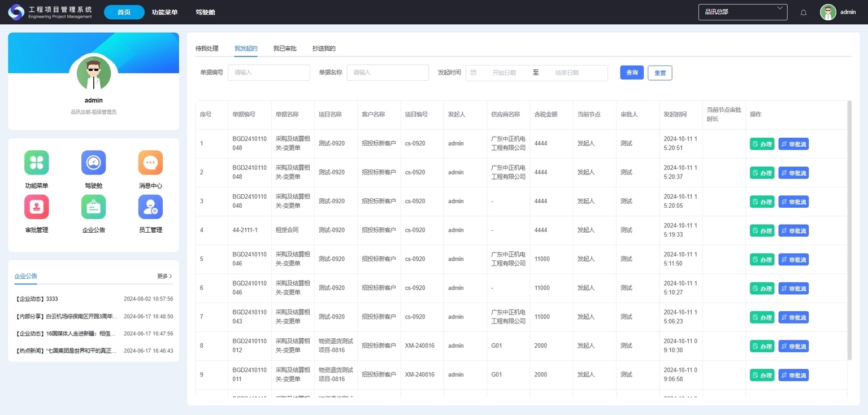The width and height of the screenshot is (868, 415).
Task: Open the 员工管理 person icon
Action: pos(150,207)
